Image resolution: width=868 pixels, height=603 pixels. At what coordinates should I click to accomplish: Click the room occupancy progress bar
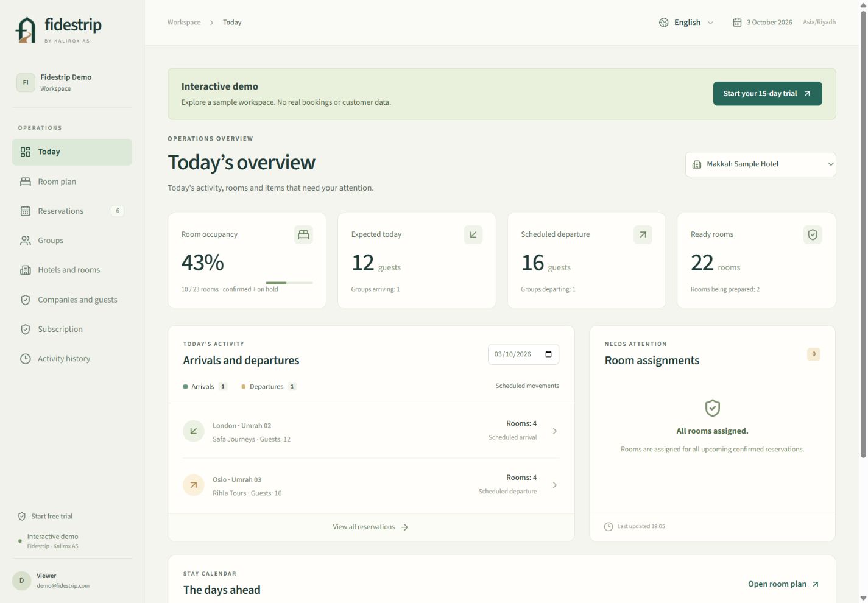click(289, 283)
